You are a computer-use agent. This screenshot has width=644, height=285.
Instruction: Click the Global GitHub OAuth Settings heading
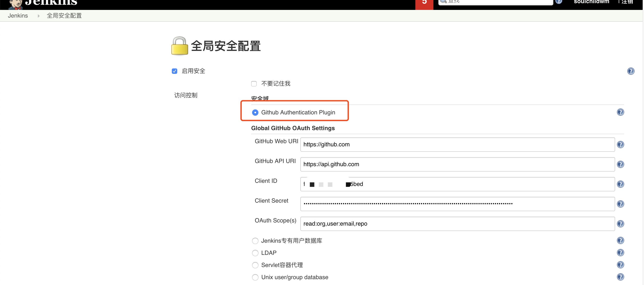(293, 128)
